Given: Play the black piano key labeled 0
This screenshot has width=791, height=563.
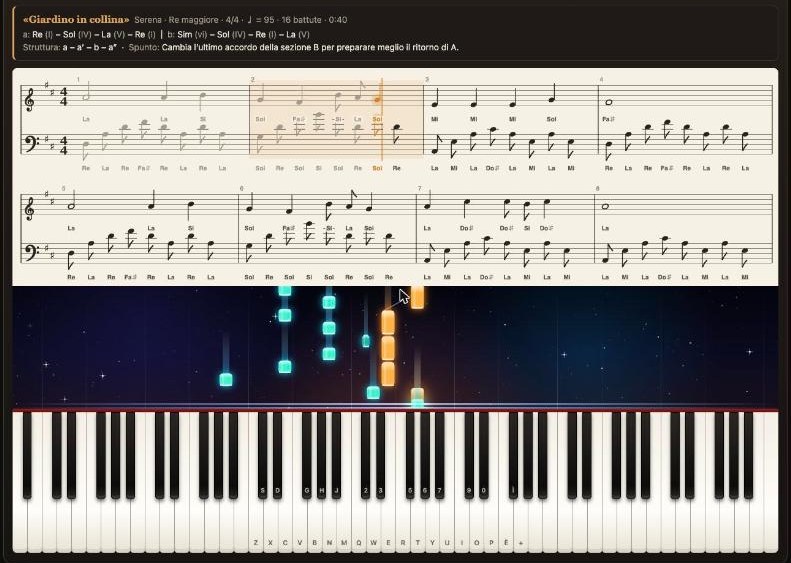Looking at the screenshot, I should [484, 455].
